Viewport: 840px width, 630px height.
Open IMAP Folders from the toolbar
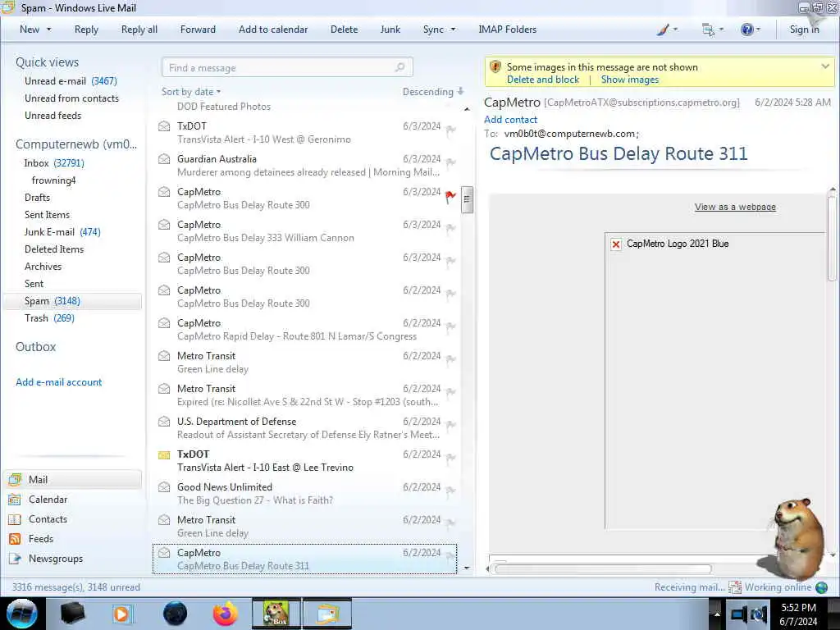point(507,30)
